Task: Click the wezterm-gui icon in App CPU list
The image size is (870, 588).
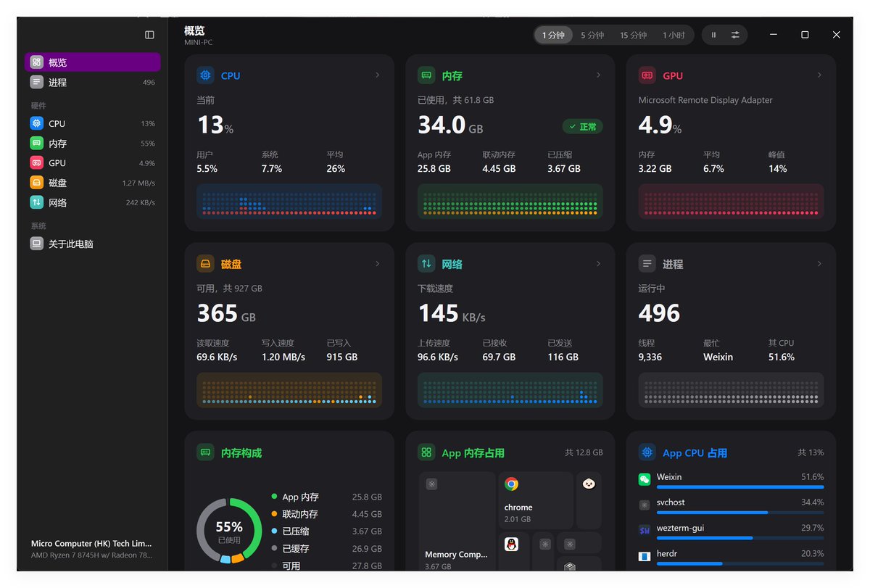Action: [645, 531]
